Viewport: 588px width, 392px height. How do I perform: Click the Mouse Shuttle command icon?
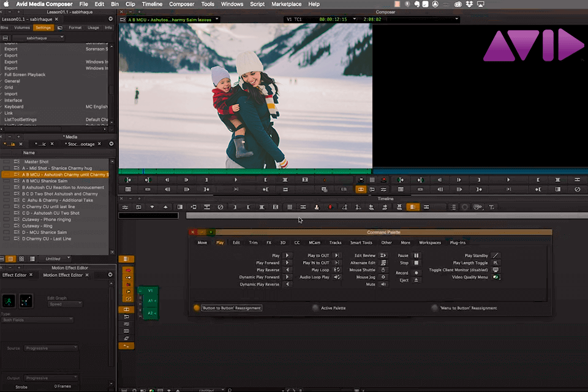tap(383, 269)
